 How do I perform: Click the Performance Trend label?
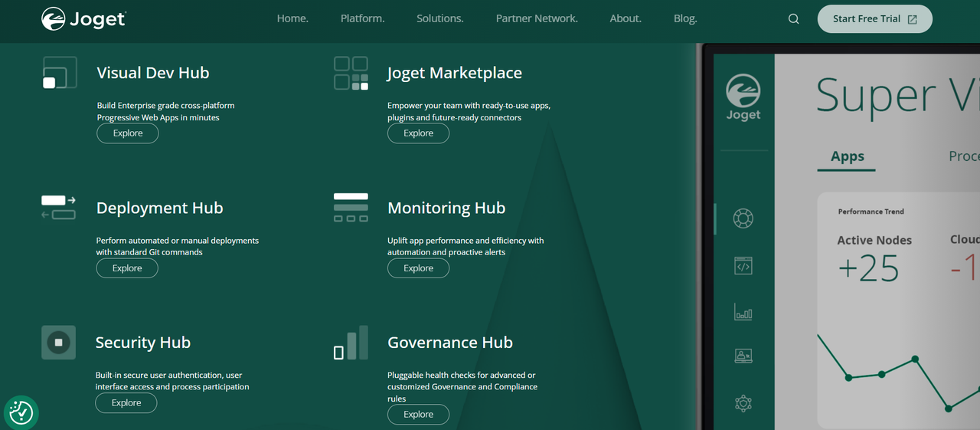coord(871,212)
